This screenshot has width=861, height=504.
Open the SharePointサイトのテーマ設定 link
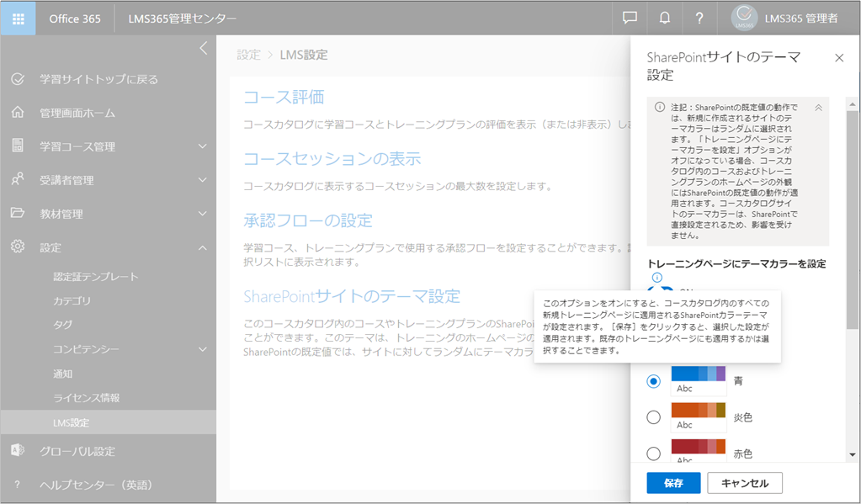pos(352,296)
